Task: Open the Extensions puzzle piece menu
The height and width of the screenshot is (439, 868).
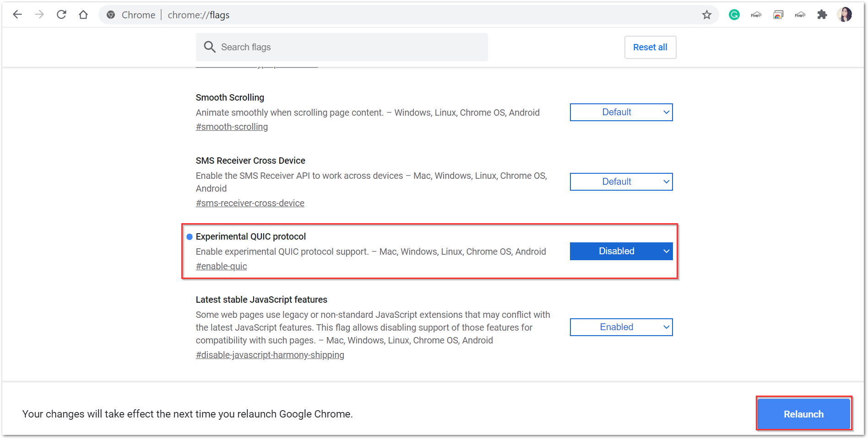Action: 822,15
